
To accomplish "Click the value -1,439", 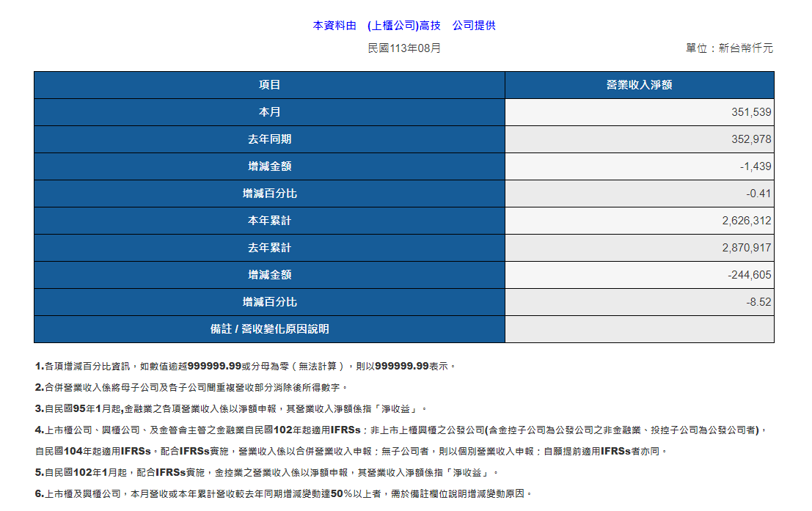I will click(x=756, y=166).
